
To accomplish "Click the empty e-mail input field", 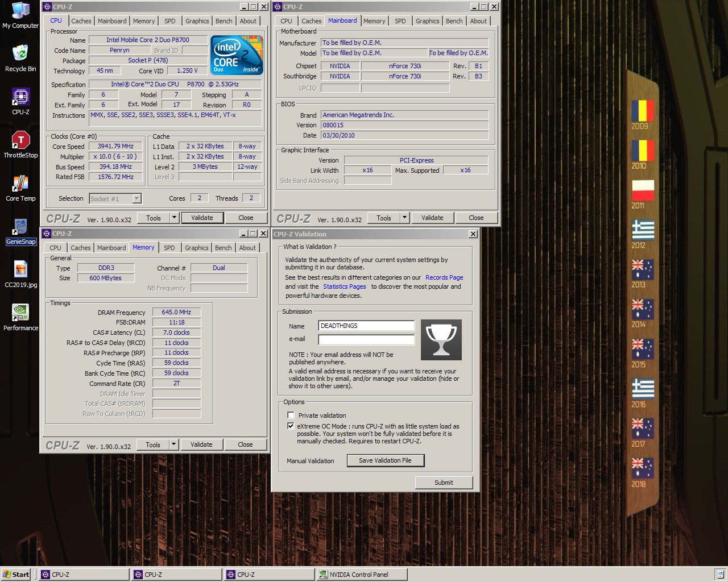I will coord(366,339).
